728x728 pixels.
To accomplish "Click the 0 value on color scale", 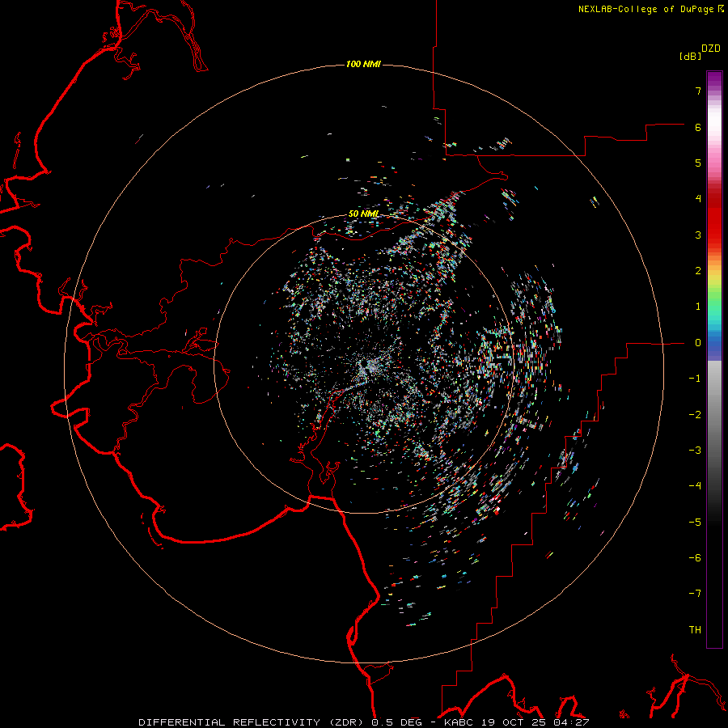I will [698, 343].
